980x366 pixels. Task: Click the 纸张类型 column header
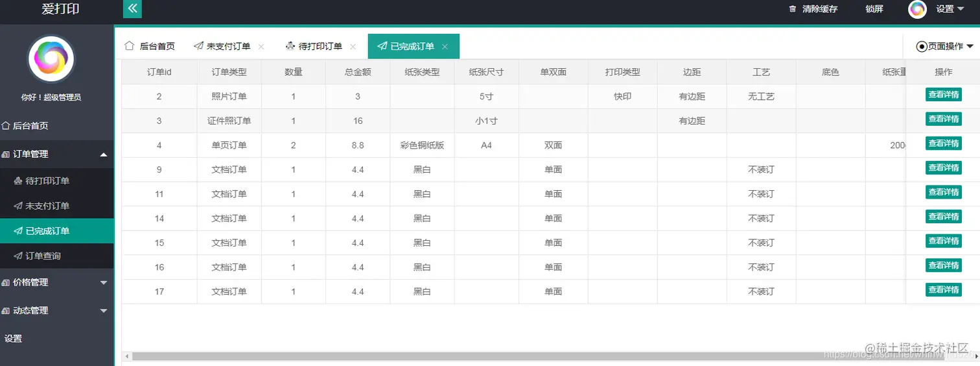(x=422, y=72)
